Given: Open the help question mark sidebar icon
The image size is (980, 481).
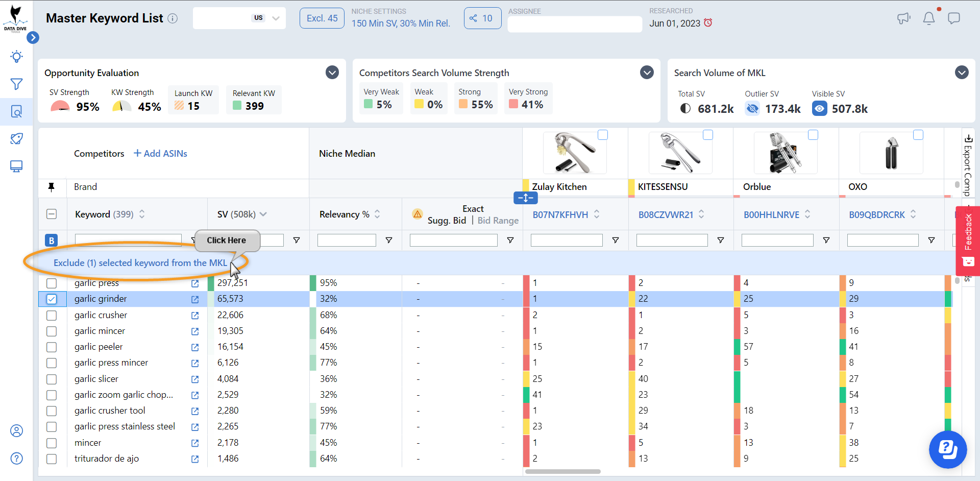Looking at the screenshot, I should point(16,459).
